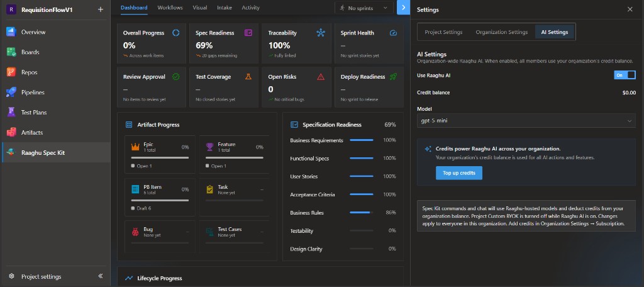Click the Lifecycle Progress chart icon
The width and height of the screenshot is (644, 287).
coord(129,278)
